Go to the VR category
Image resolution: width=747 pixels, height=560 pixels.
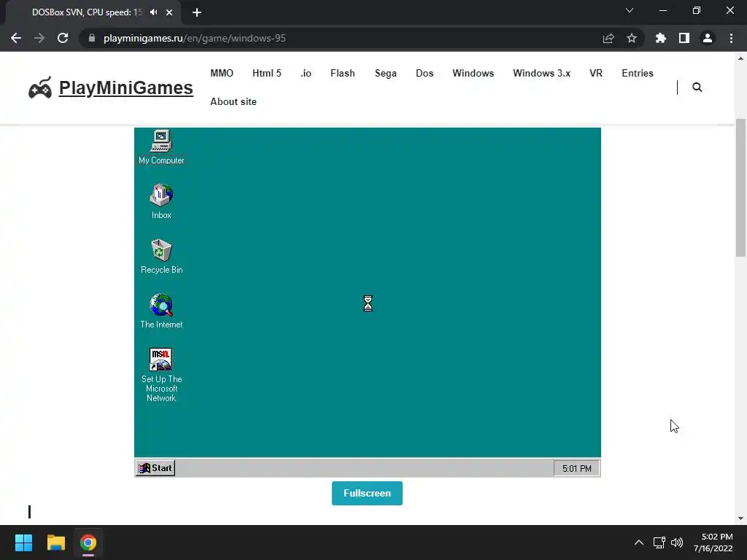click(x=596, y=74)
